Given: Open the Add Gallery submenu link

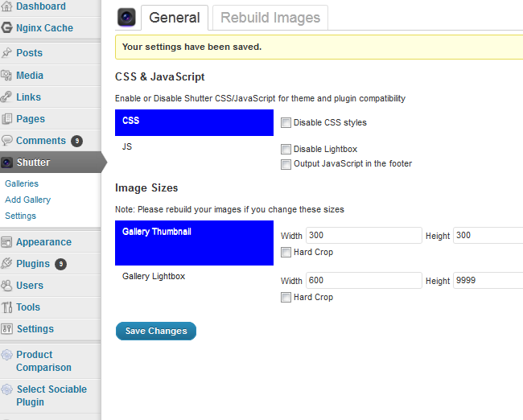Looking at the screenshot, I should pos(27,200).
